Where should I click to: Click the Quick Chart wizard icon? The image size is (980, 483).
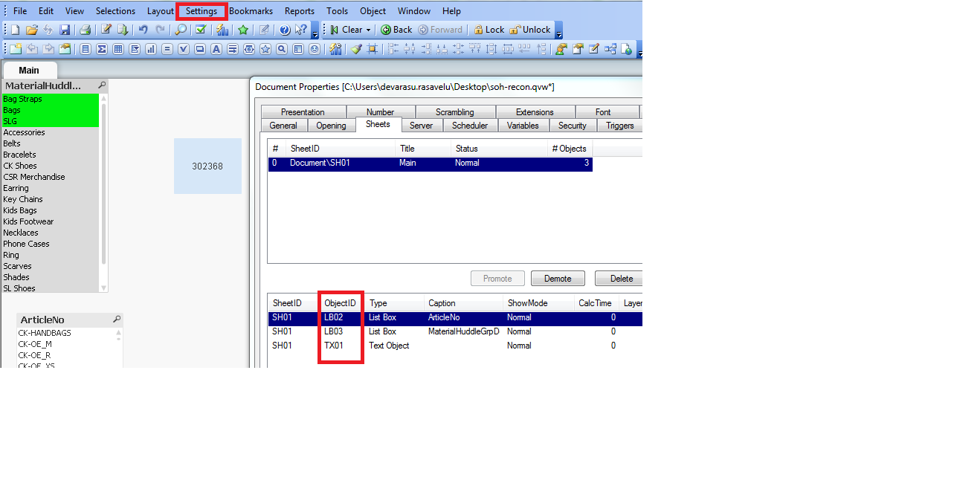(x=222, y=30)
